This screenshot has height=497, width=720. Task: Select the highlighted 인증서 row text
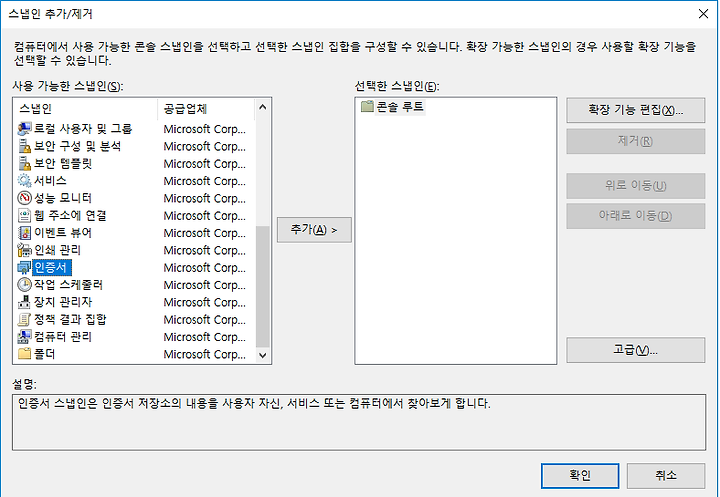[52, 267]
